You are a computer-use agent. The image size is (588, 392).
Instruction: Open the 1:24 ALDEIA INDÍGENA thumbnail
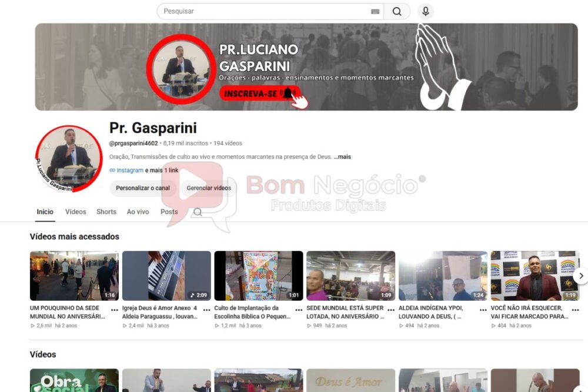click(443, 276)
